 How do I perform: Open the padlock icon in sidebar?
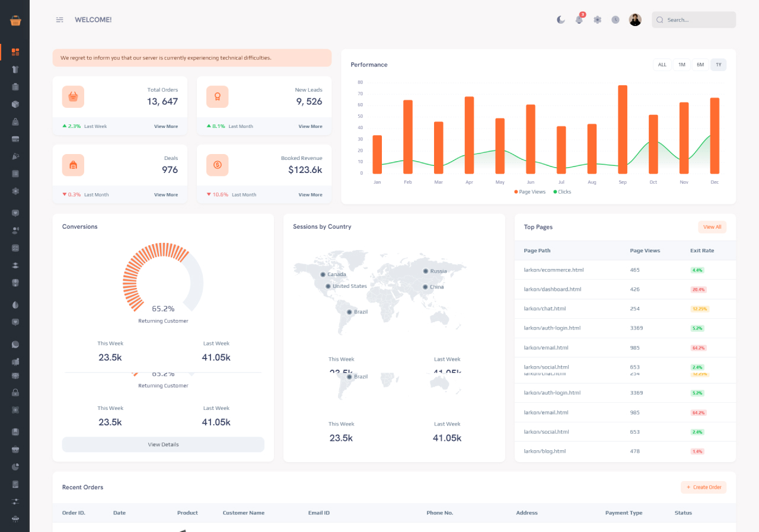click(15, 392)
